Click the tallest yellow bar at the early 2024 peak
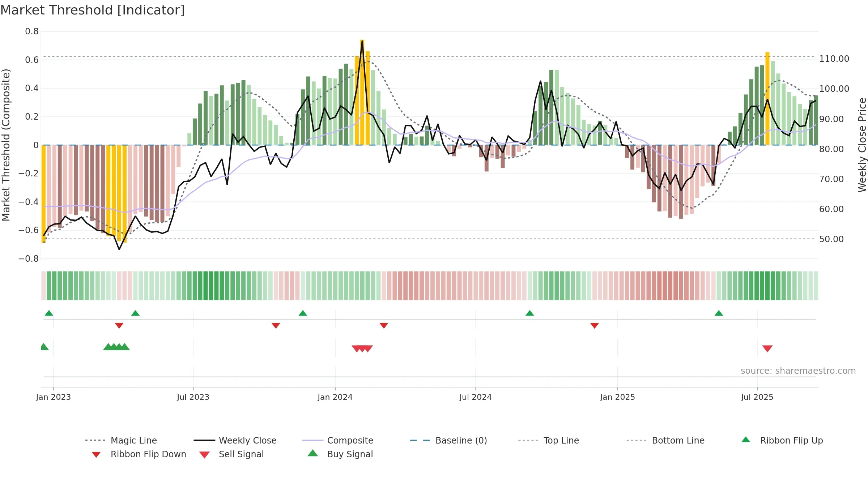 pyautogui.click(x=362, y=92)
